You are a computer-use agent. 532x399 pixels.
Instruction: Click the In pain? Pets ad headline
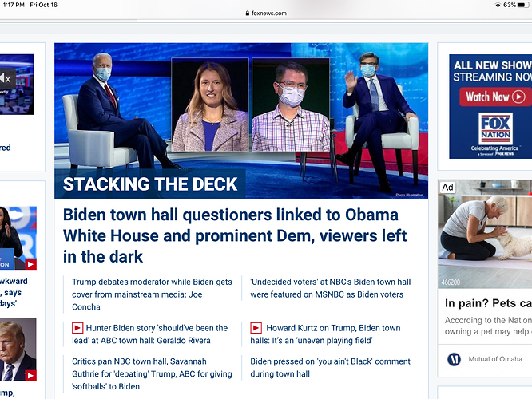(488, 303)
